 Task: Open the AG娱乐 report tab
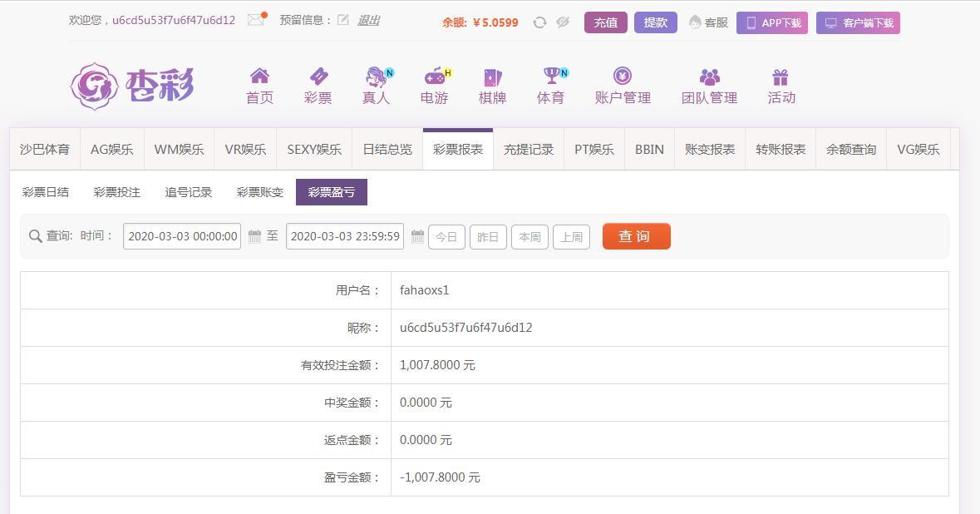[112, 149]
